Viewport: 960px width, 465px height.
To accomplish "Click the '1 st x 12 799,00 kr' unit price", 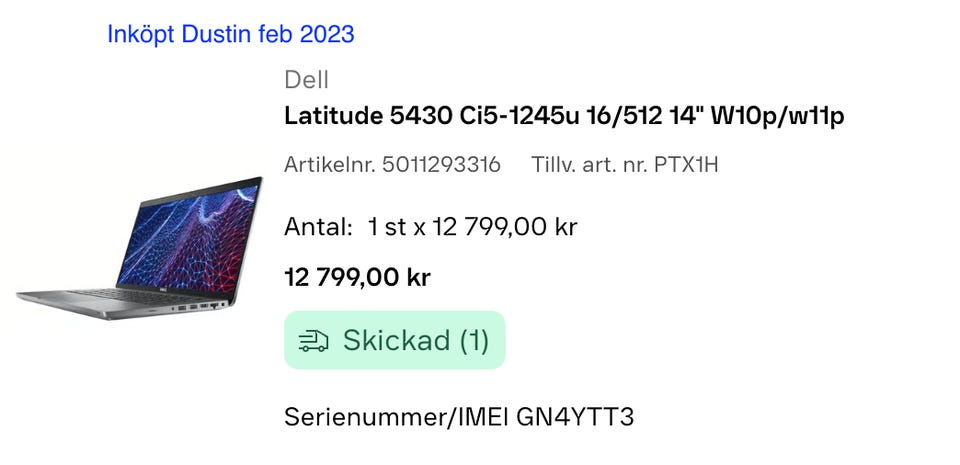I will [473, 228].
